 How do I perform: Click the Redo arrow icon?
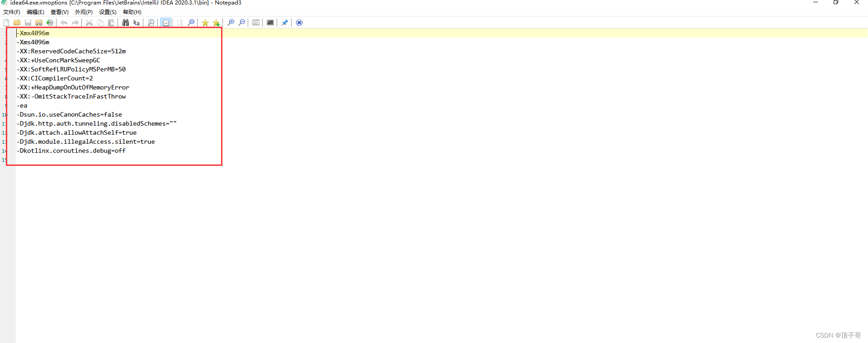point(75,23)
